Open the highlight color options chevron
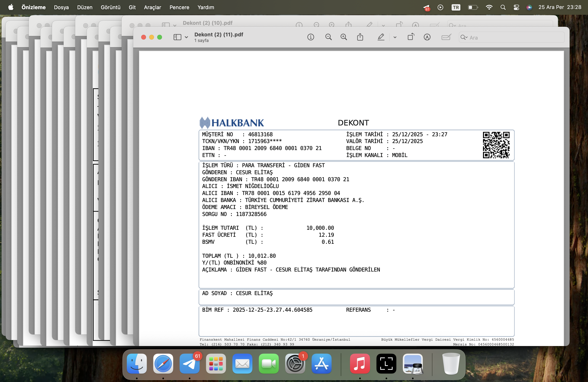588x382 pixels. (x=395, y=37)
